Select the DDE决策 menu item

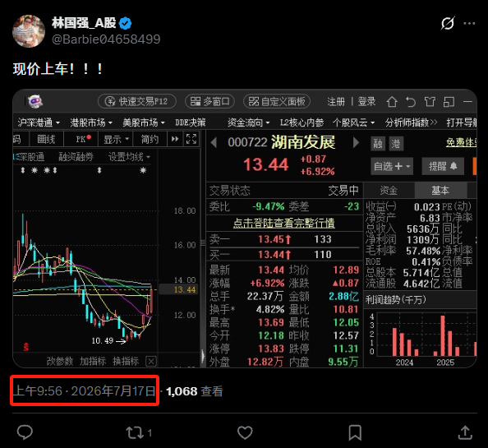point(190,122)
